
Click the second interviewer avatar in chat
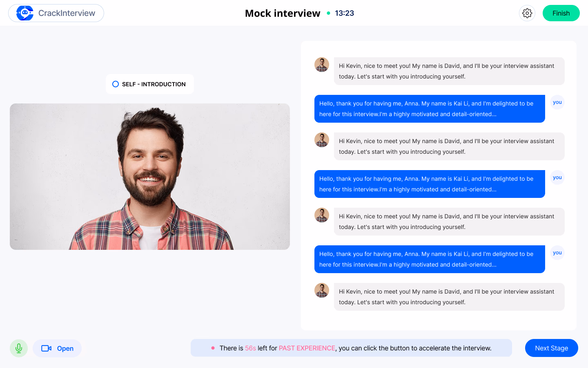(322, 140)
